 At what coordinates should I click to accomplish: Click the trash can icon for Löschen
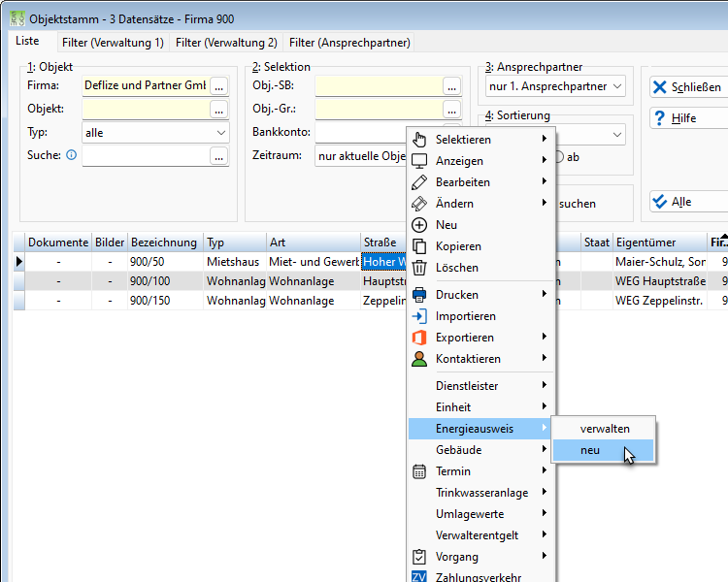[x=419, y=268]
